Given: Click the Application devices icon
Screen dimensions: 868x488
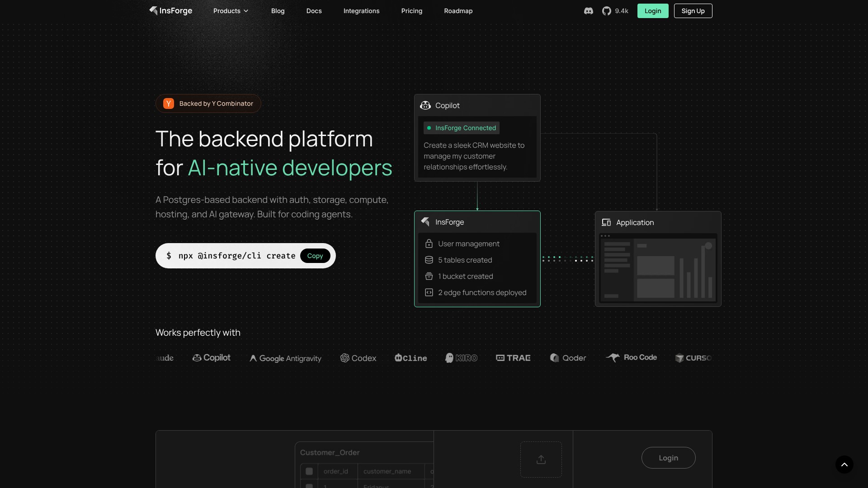Looking at the screenshot, I should (x=606, y=222).
